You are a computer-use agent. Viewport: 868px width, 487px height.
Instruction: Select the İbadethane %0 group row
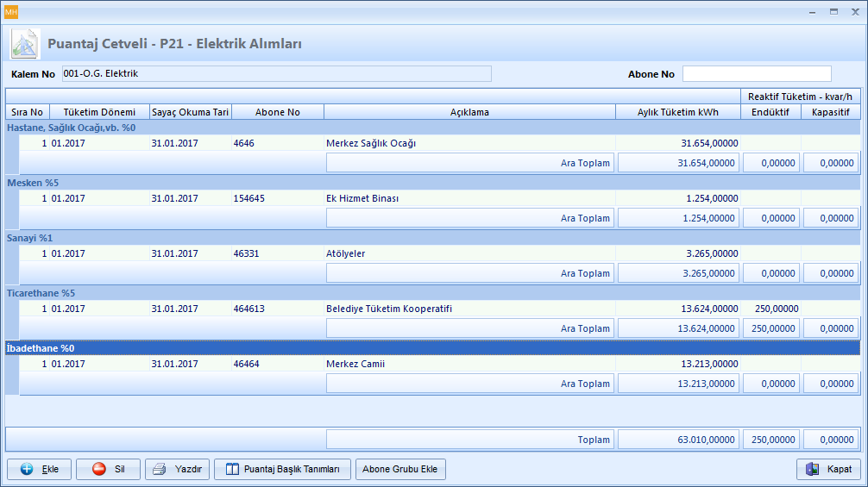coord(41,348)
